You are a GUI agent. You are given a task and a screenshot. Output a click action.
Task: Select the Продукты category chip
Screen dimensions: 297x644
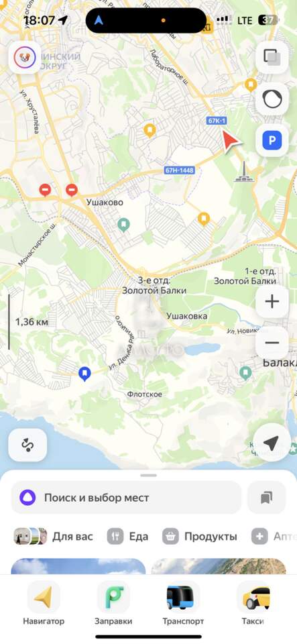click(199, 537)
